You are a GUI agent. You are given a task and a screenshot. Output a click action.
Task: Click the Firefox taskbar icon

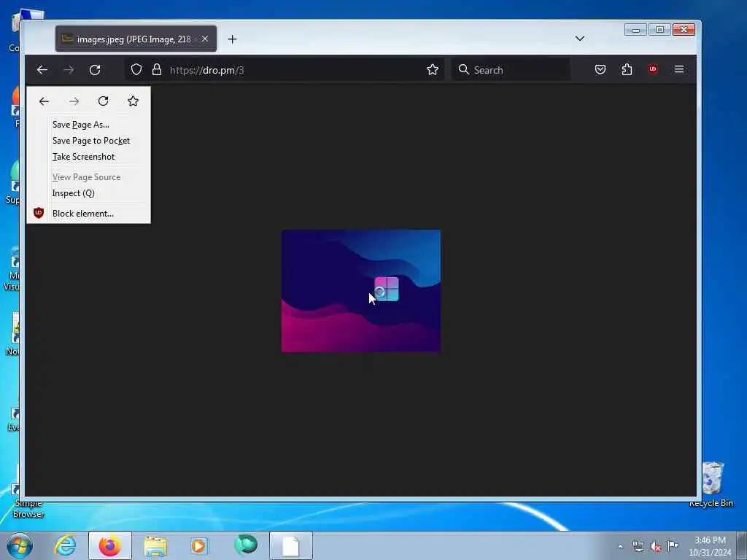coord(110,545)
